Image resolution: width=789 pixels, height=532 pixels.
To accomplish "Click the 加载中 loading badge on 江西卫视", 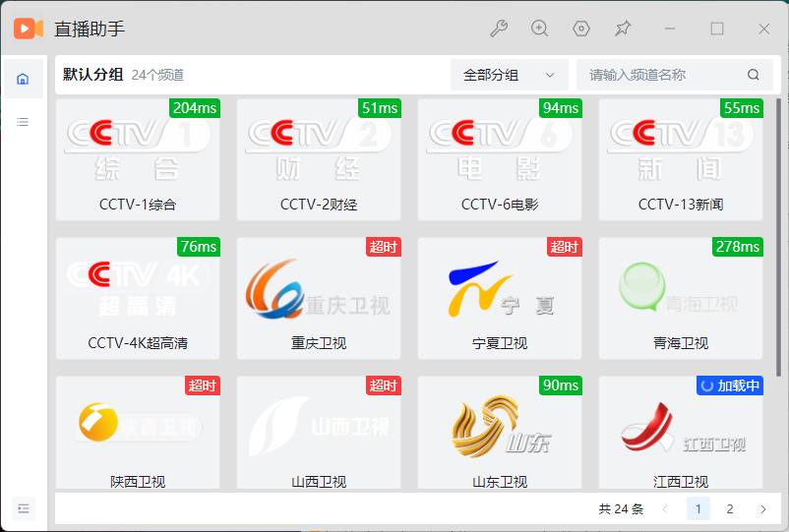I will (730, 385).
